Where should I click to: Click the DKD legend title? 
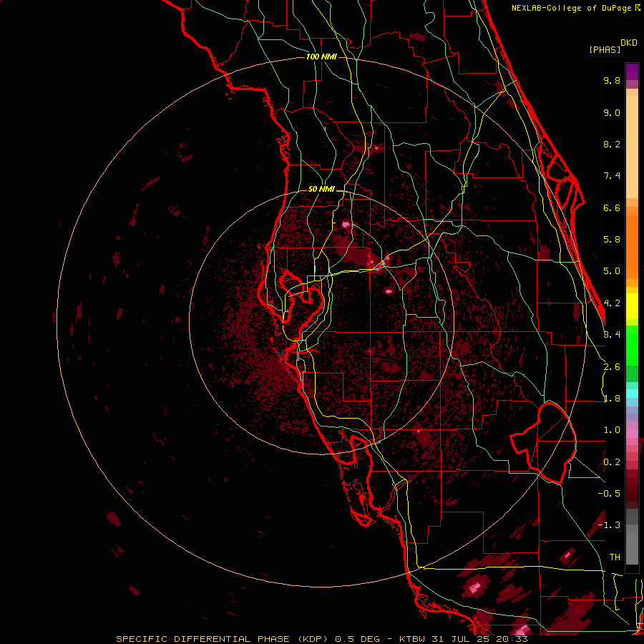tap(629, 43)
